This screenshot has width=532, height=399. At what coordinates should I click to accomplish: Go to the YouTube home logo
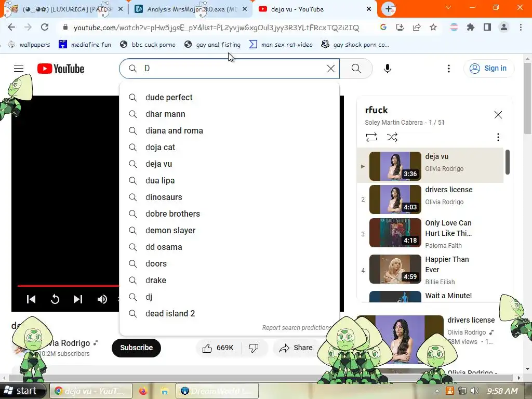(x=61, y=69)
